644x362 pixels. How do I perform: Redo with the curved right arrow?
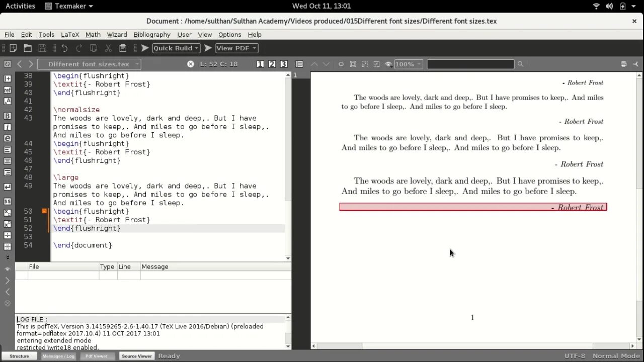[x=79, y=48]
